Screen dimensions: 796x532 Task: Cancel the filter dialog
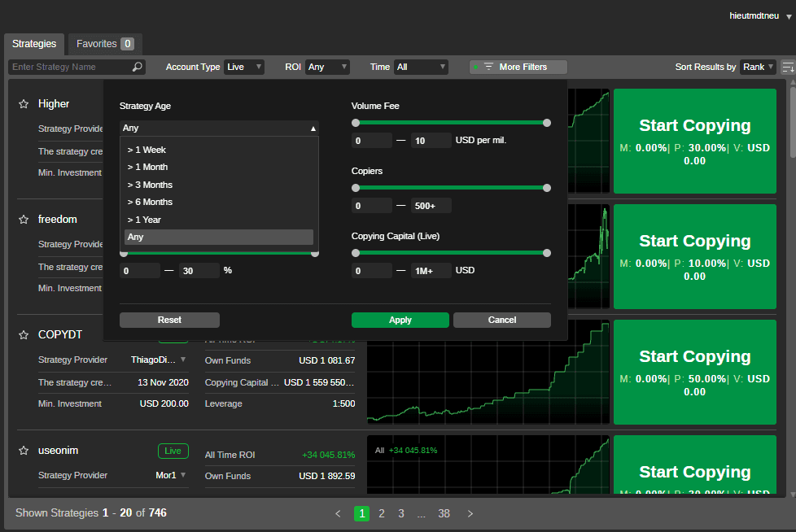pyautogui.click(x=502, y=320)
